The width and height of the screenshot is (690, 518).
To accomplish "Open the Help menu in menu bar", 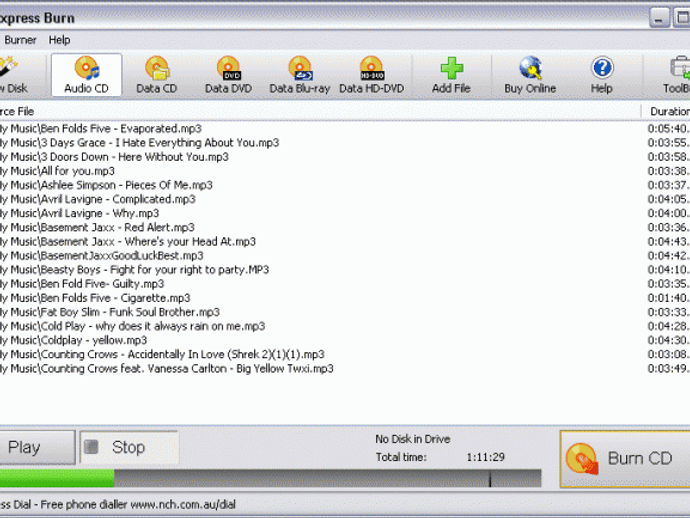I will tap(59, 40).
